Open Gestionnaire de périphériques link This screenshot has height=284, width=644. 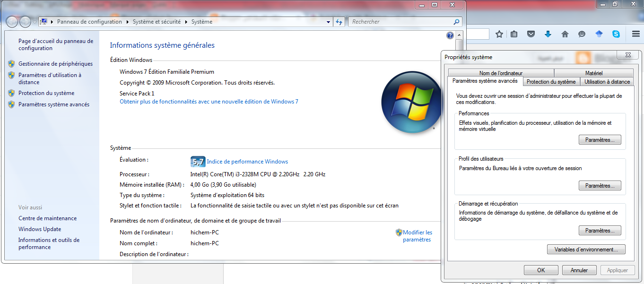point(55,64)
